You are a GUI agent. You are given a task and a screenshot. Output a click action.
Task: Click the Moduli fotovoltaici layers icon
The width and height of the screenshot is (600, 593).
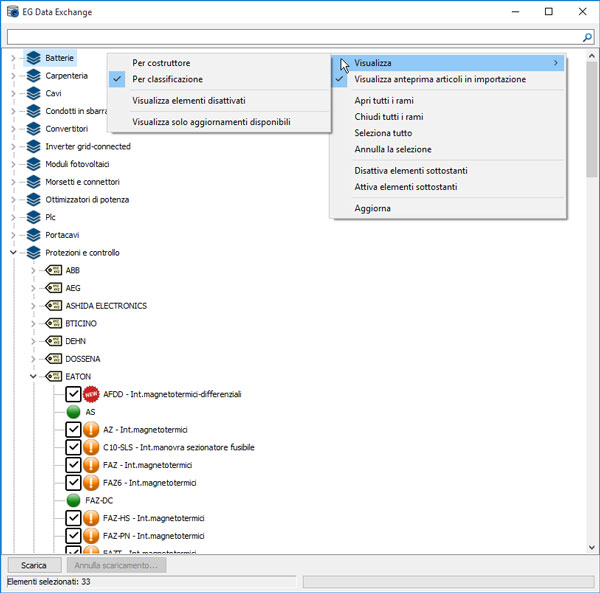[x=34, y=164]
